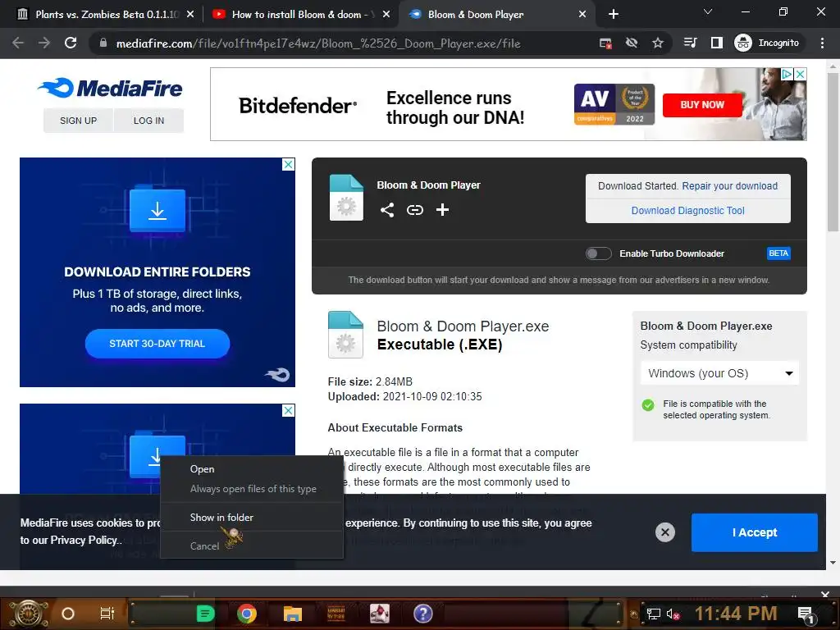Close the Bitdefender banner ad
This screenshot has height=630, width=840.
800,74
